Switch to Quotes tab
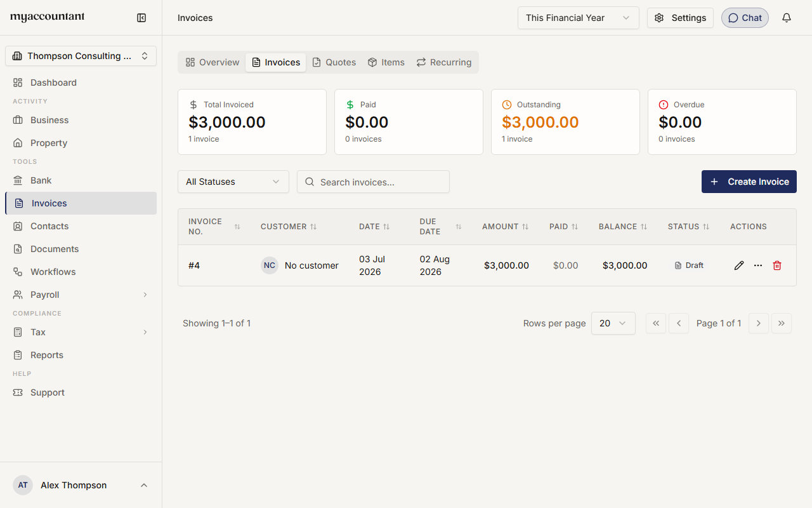 (x=334, y=62)
